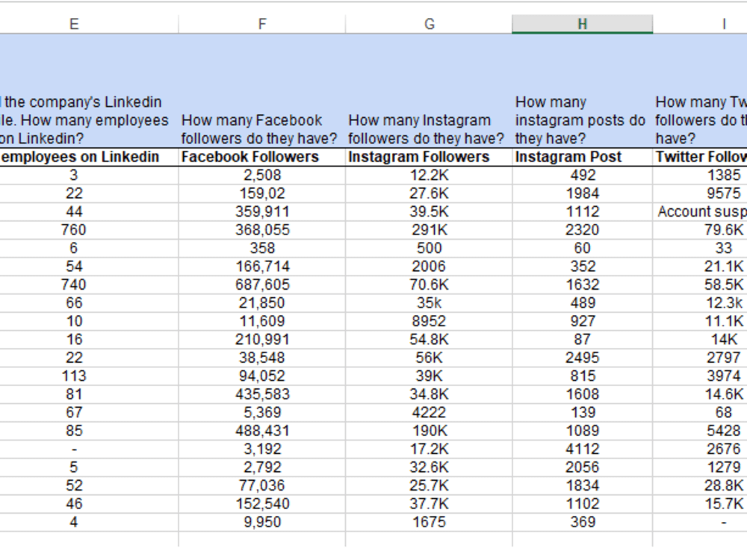Click Twitter followers cell 21.1K

point(700,267)
